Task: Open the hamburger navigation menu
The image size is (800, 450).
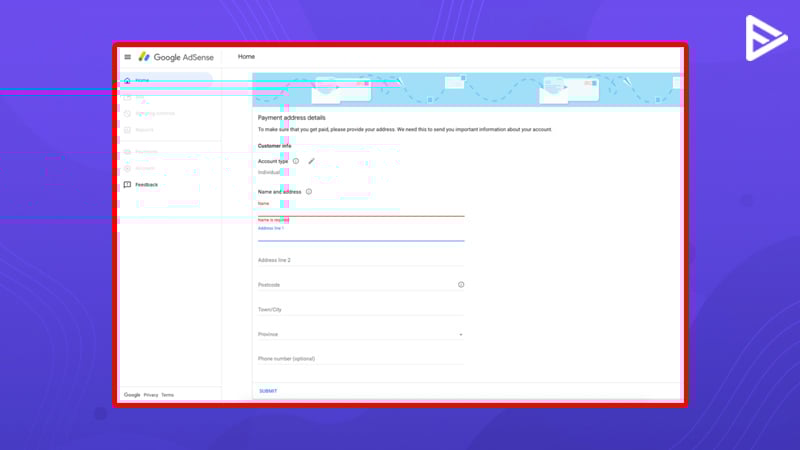Action: click(128, 57)
